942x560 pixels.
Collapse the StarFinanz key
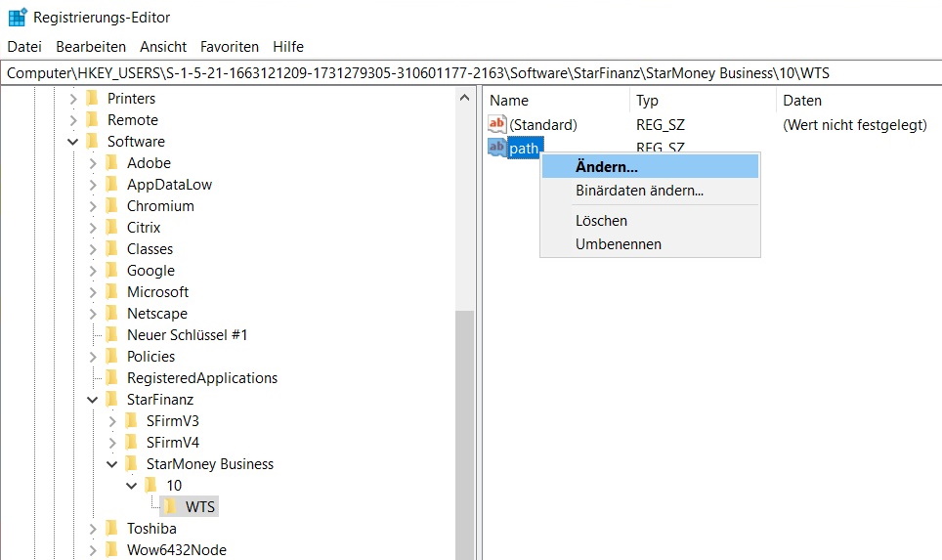click(x=92, y=400)
